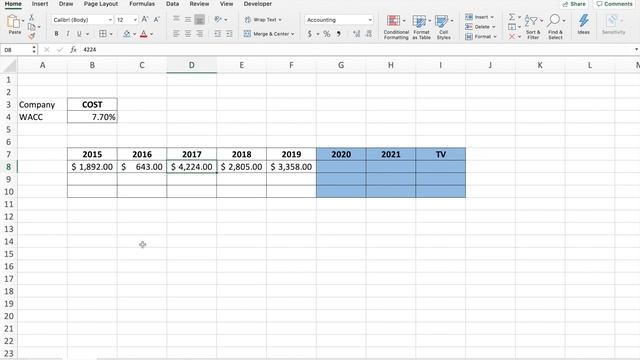Click the Clear eraser icon
Viewport: 640px width, 360px height.
[512, 37]
